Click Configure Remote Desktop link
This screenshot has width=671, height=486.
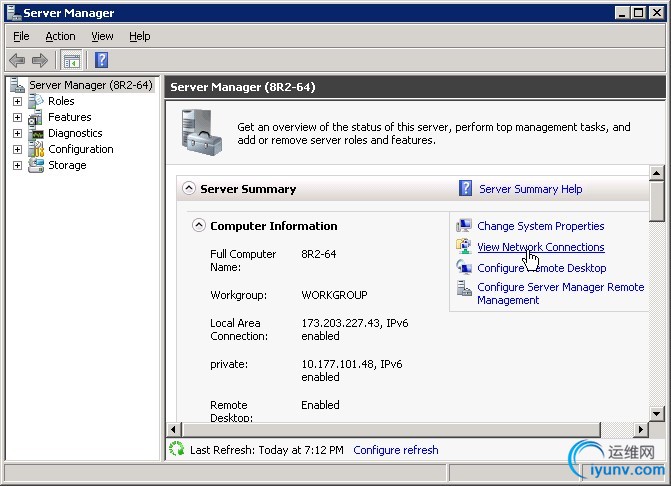(x=541, y=268)
